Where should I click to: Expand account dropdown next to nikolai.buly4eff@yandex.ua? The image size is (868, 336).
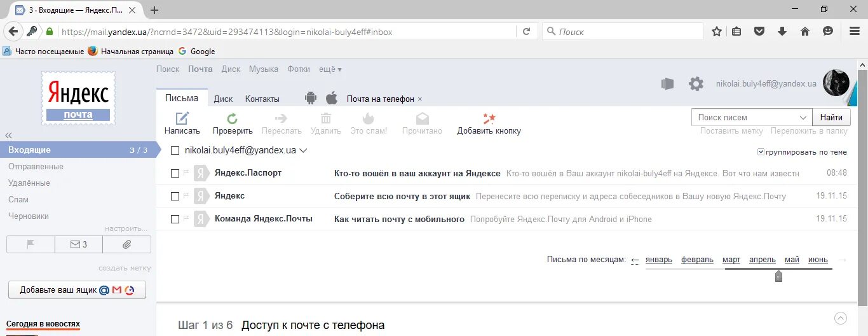coord(303,151)
